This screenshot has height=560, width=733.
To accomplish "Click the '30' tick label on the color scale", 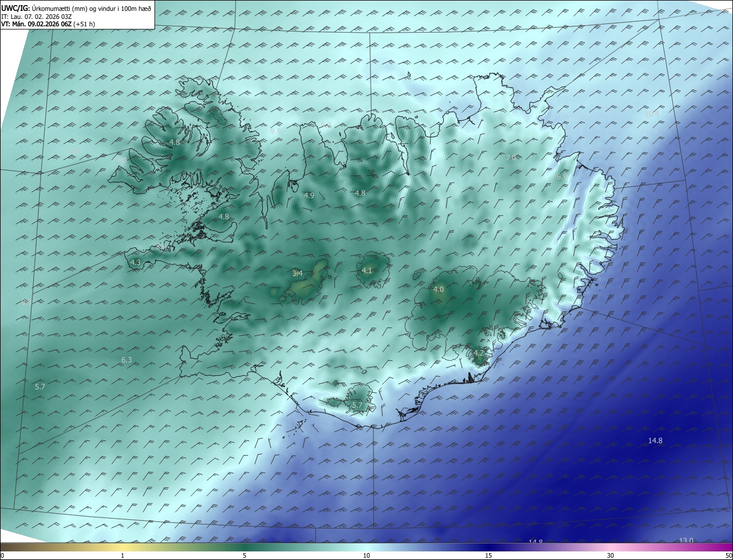I will [610, 555].
